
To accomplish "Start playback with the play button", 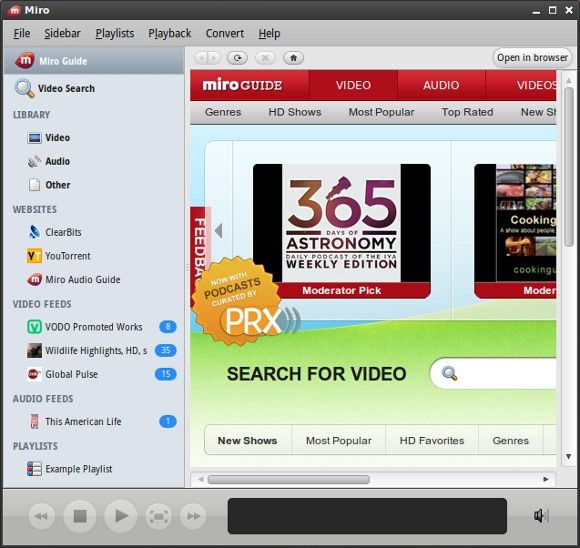I will 121,516.
